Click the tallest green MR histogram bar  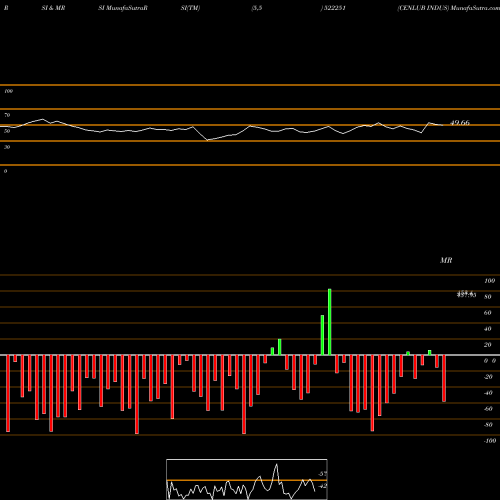coord(330,322)
